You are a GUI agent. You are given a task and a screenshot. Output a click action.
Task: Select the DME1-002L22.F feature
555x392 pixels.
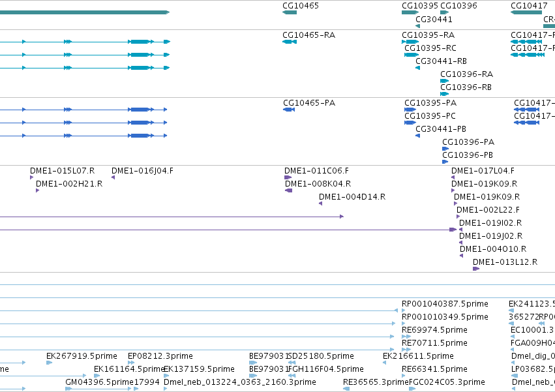(x=488, y=210)
